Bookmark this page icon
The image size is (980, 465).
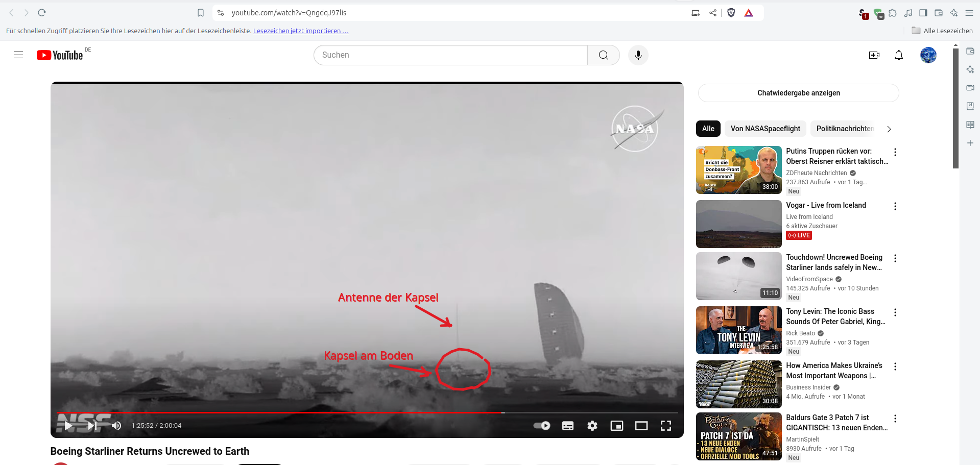point(201,13)
